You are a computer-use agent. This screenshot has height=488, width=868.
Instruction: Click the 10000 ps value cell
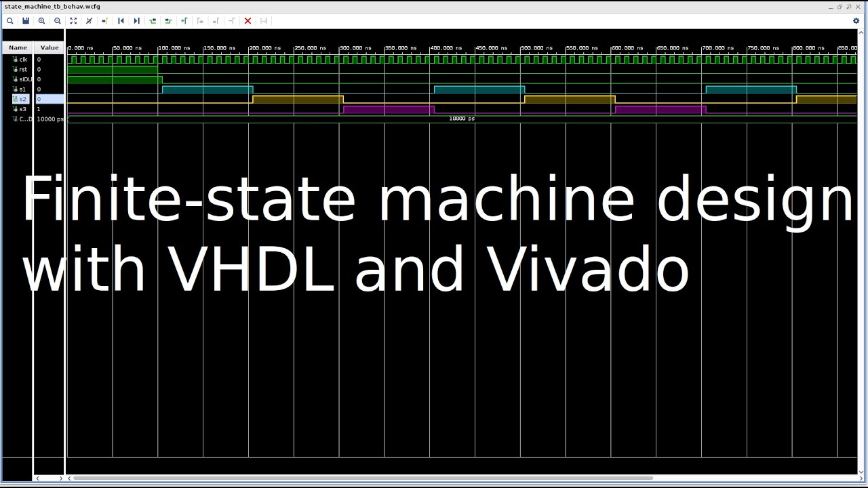click(x=50, y=119)
